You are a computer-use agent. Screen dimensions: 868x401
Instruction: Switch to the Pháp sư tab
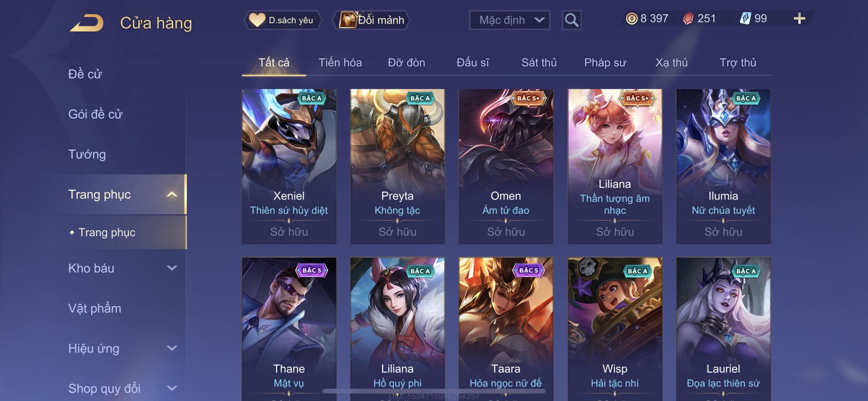pyautogui.click(x=605, y=63)
